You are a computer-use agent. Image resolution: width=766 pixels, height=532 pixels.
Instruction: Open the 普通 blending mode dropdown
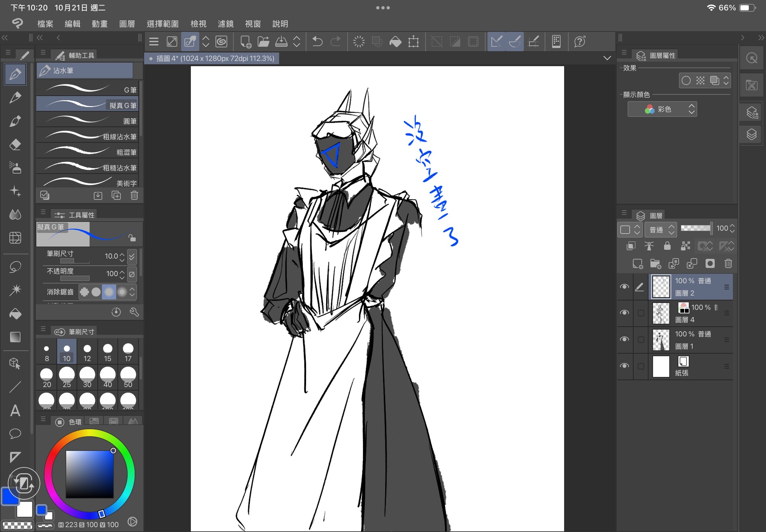click(661, 230)
